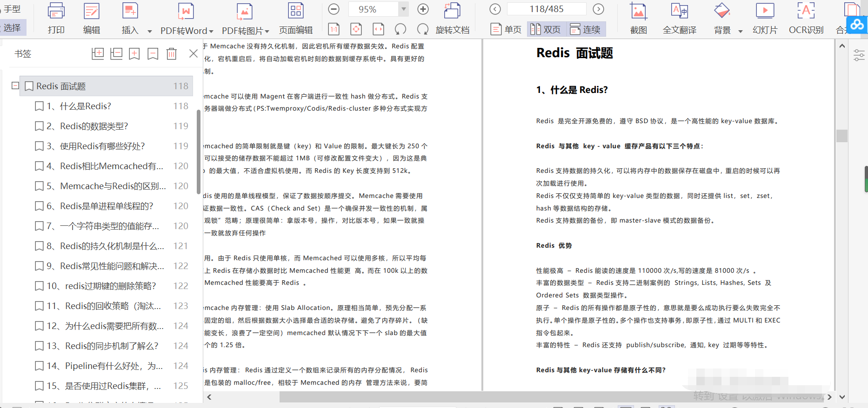868x408 pixels.
Task: Click the document vertical scrollbar thumb
Action: pos(841,136)
